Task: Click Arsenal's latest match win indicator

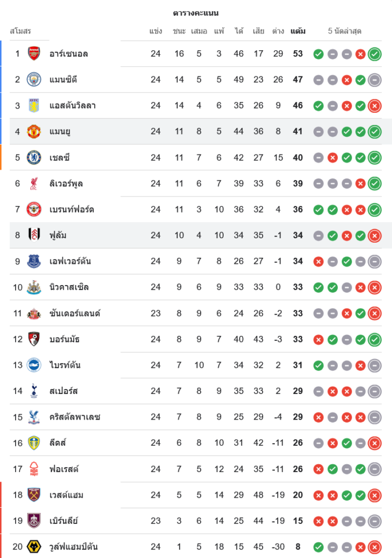Action: pyautogui.click(x=375, y=54)
